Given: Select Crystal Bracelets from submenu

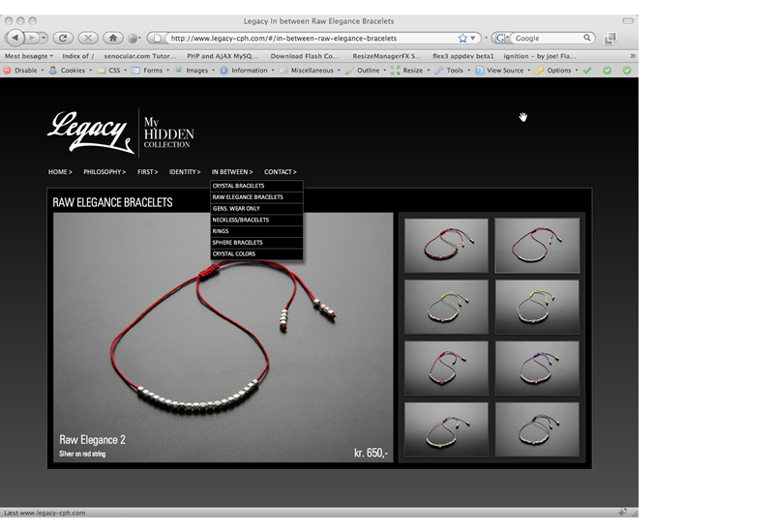Looking at the screenshot, I should (238, 186).
